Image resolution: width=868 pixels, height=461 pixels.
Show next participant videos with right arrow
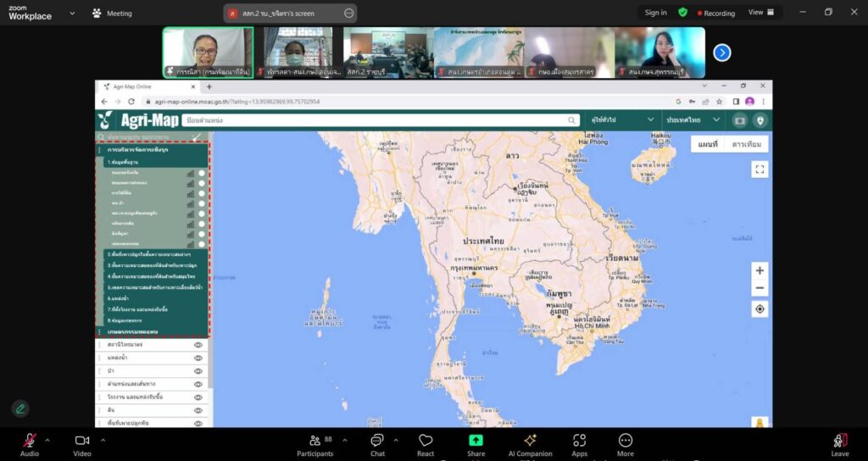(721, 53)
